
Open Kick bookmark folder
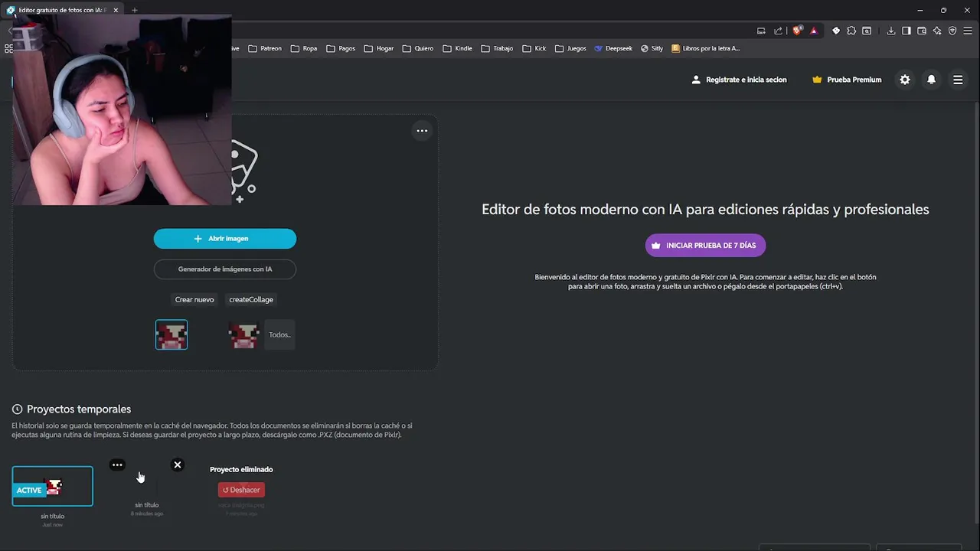(x=534, y=48)
